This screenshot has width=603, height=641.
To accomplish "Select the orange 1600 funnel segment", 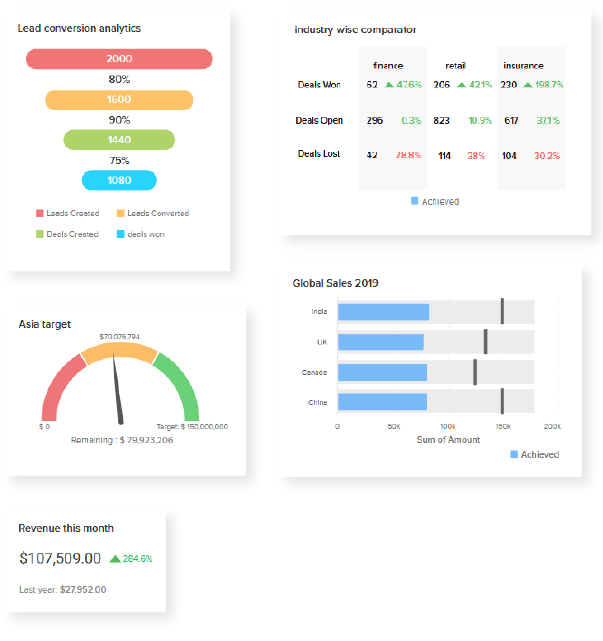I will coord(119,100).
